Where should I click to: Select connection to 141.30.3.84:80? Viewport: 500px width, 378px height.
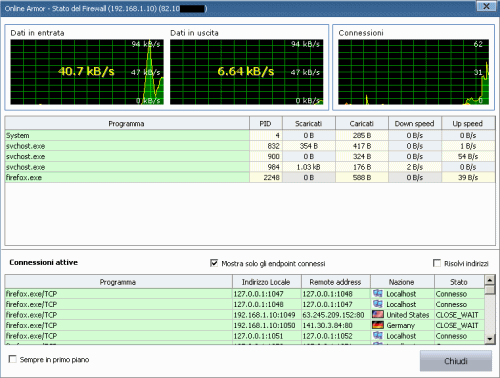point(245,325)
